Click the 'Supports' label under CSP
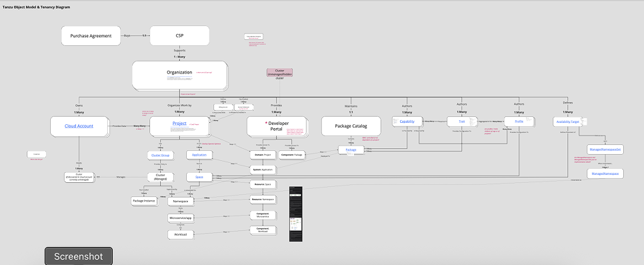644x265 pixels. [179, 51]
